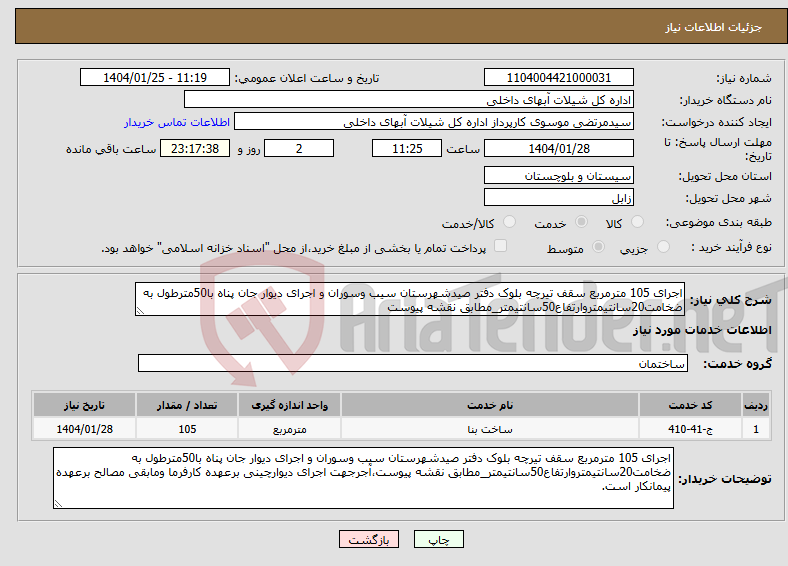
Task: Click the واحد اندازه گیری column header
Action: pos(289,405)
